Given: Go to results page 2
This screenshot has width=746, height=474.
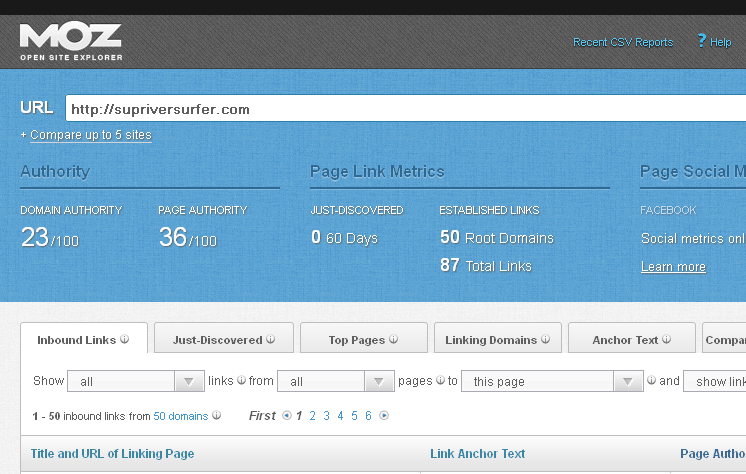Looking at the screenshot, I should 313,416.
